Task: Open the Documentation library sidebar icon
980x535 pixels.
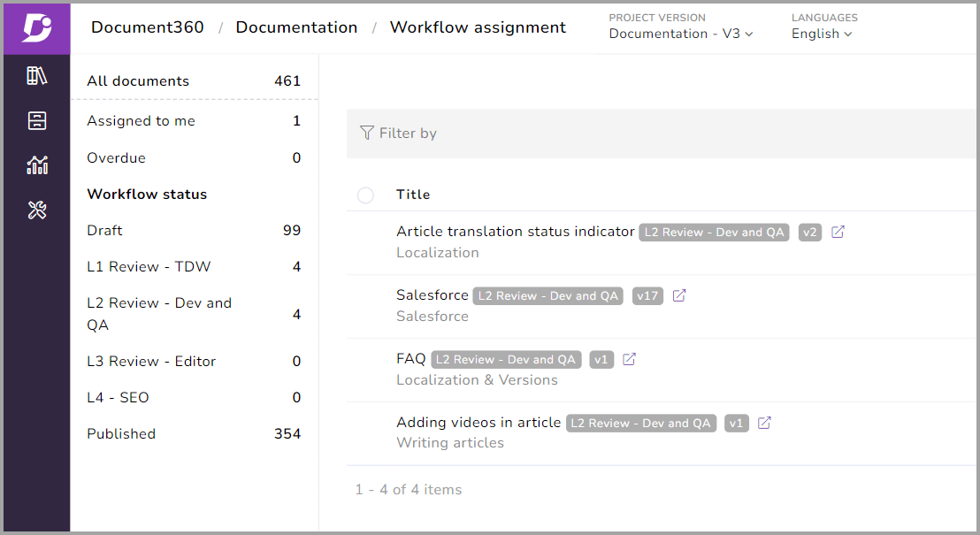Action: point(37,76)
